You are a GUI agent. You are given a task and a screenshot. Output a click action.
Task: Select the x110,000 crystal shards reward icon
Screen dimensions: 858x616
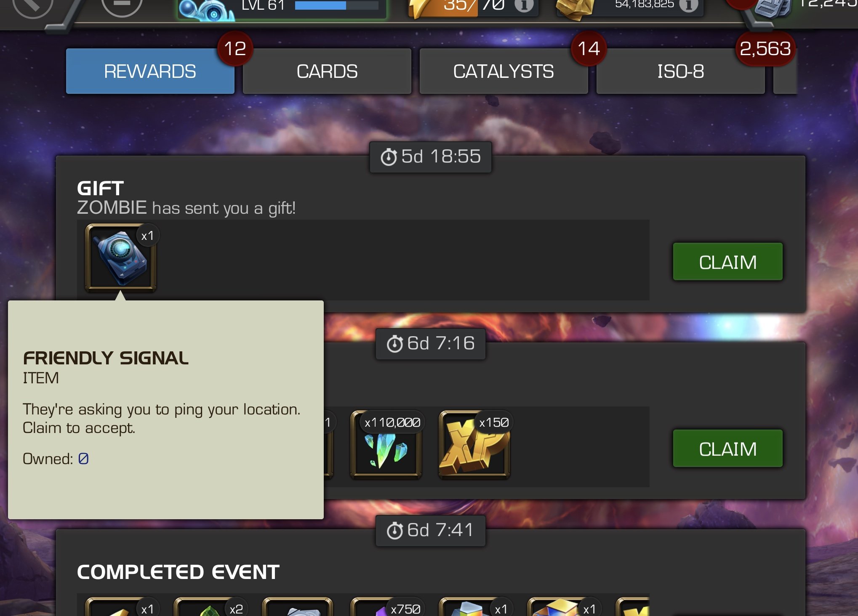coord(386,444)
